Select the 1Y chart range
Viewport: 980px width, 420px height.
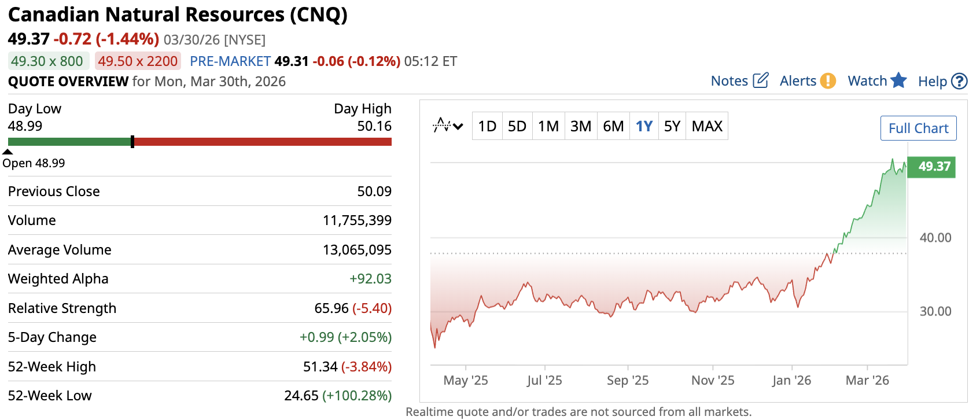pos(644,126)
